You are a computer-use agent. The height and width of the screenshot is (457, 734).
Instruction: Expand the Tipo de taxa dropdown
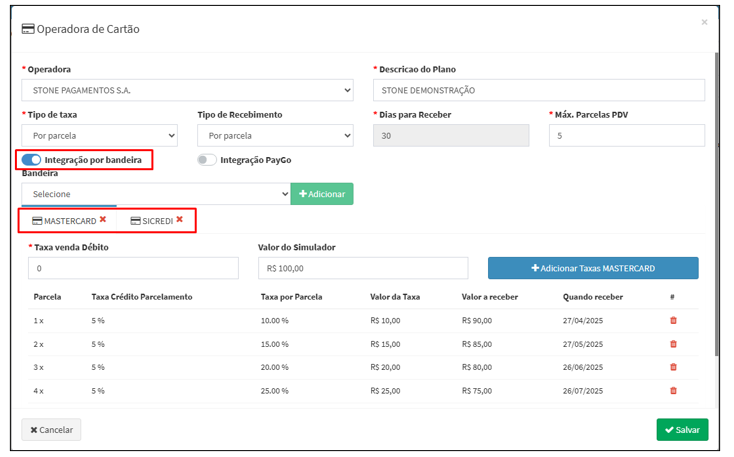coord(99,135)
